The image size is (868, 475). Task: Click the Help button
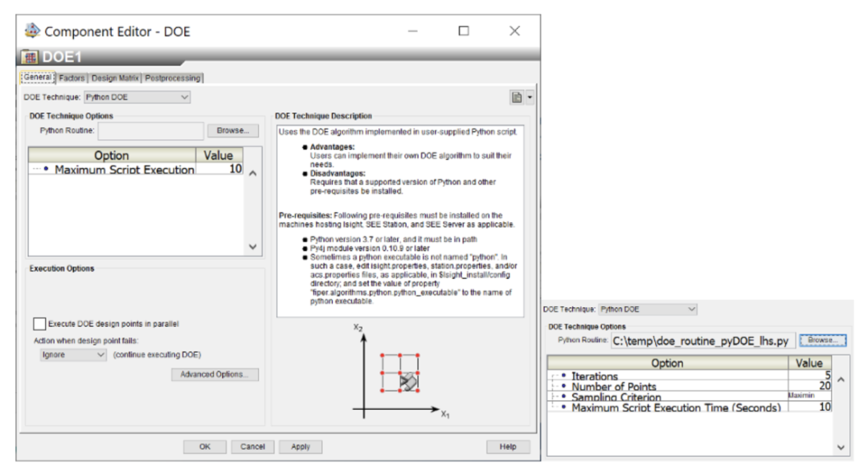coord(508,446)
